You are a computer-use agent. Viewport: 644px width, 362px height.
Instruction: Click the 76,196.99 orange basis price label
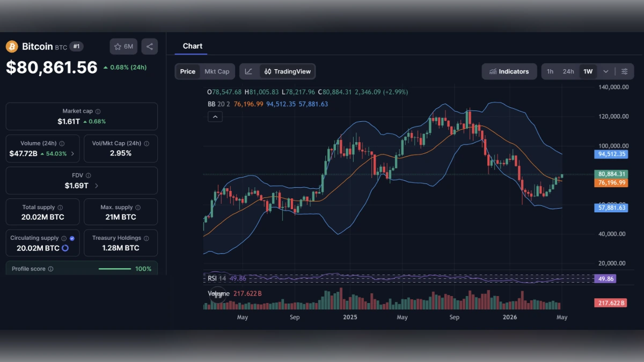point(611,183)
